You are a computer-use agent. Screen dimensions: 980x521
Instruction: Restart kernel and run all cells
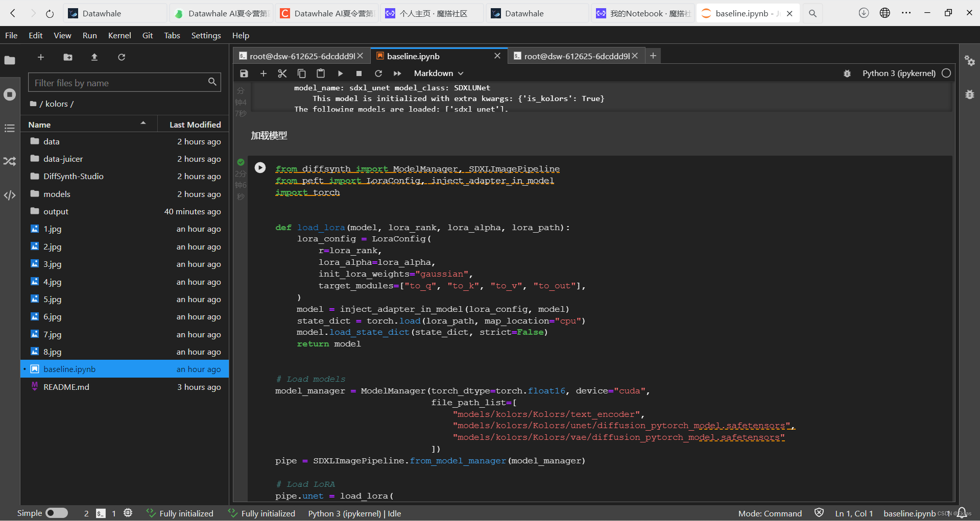[x=397, y=73]
